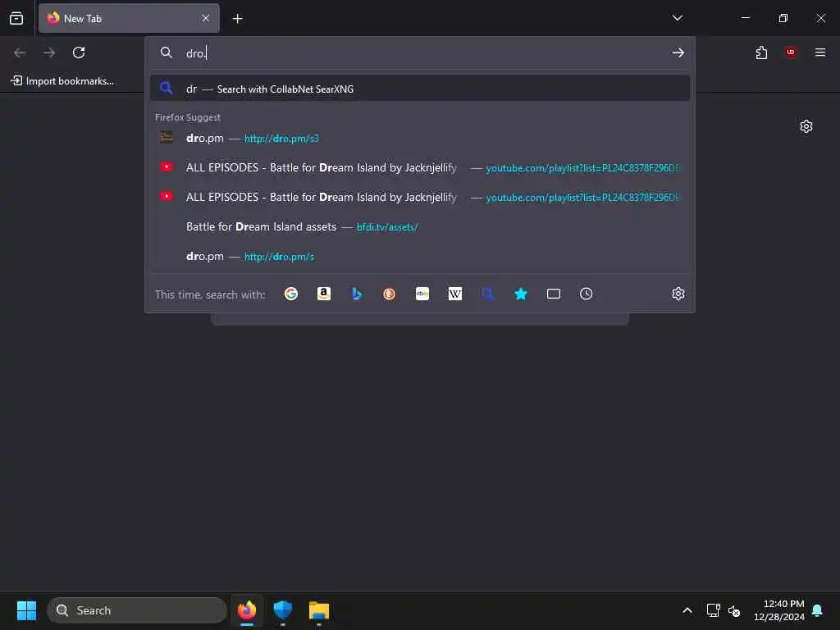
Task: Open the uBlock Origin extension
Action: coord(791,52)
